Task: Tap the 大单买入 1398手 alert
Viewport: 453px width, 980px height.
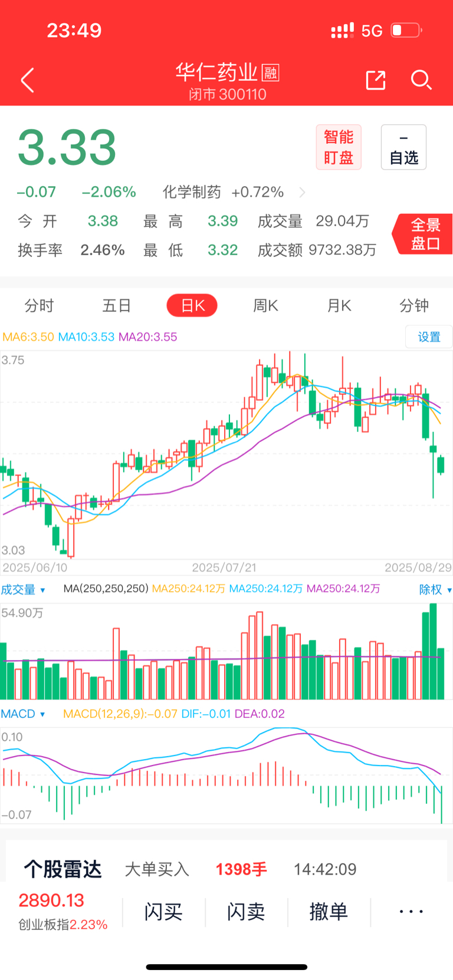Action: 196,869
